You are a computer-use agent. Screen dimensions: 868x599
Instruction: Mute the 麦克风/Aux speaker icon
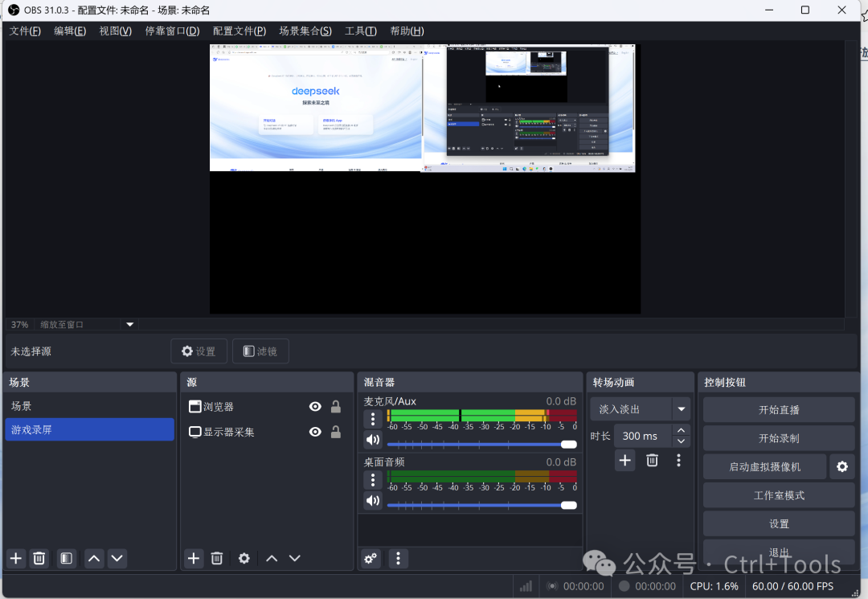[373, 440]
